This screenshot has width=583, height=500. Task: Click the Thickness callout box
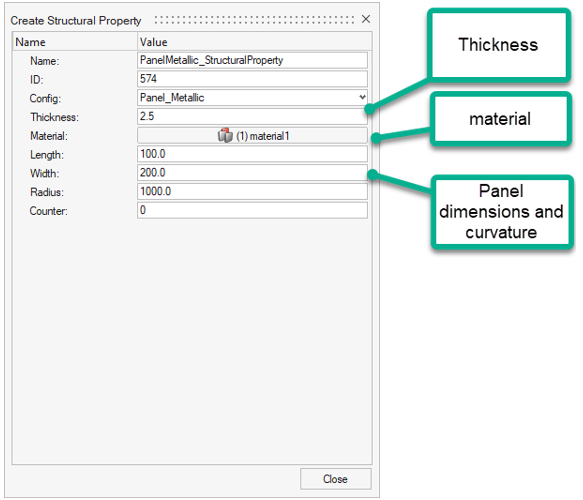click(499, 45)
